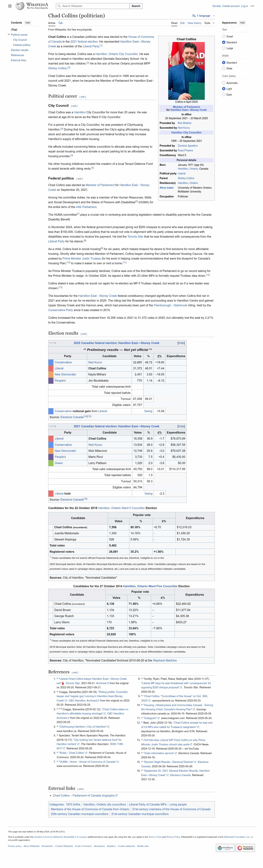This screenshot has width=263, height=868.
Task: Switch to the Talk tab
Action: 60,23
